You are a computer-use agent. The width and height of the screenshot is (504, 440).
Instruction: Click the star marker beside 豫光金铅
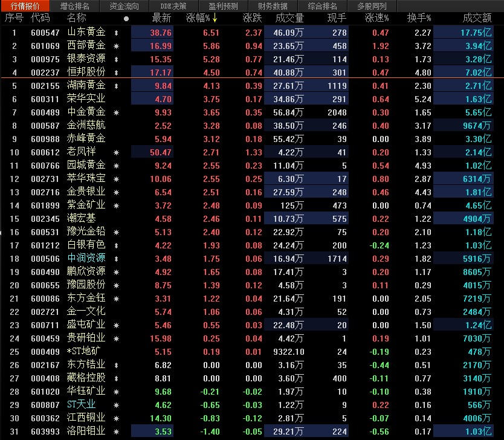[117, 232]
